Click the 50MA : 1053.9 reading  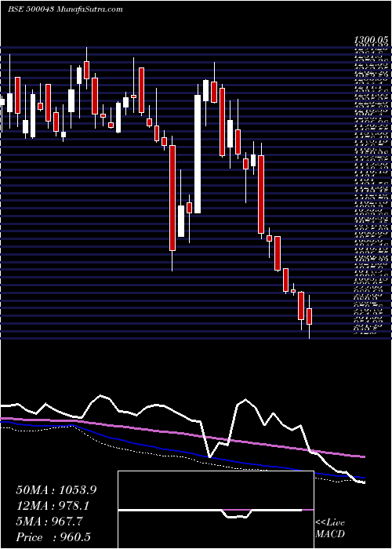pyautogui.click(x=56, y=490)
